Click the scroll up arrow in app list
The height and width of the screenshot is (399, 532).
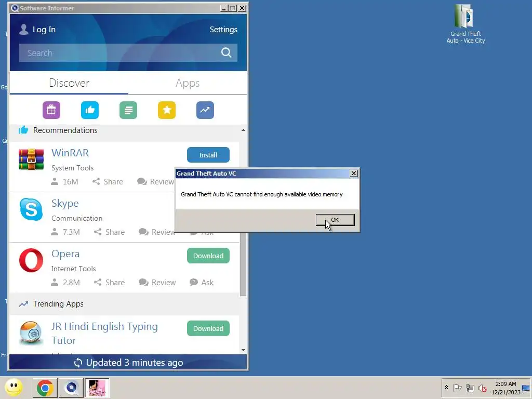243,130
